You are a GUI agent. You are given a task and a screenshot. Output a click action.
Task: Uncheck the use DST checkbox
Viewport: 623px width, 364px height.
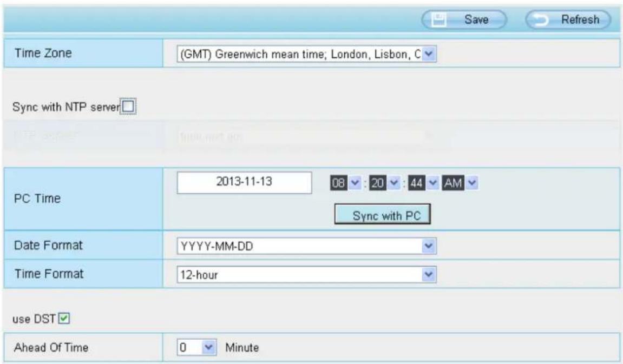pos(64,319)
